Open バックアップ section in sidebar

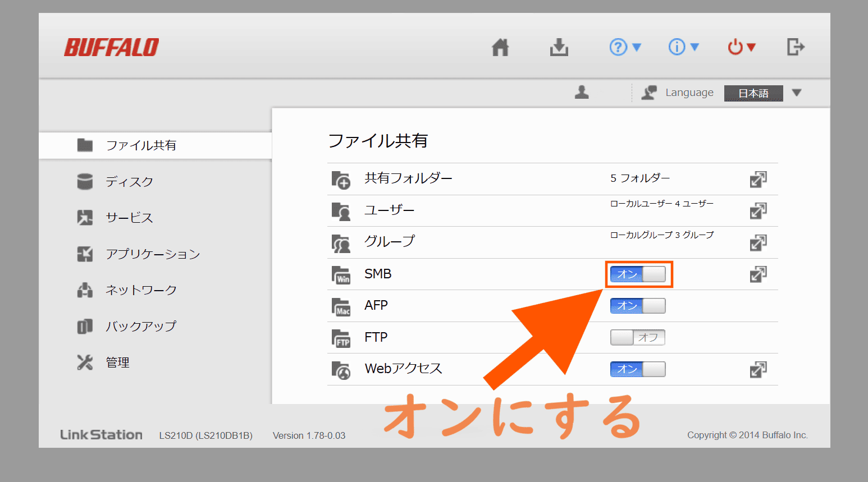click(x=141, y=326)
